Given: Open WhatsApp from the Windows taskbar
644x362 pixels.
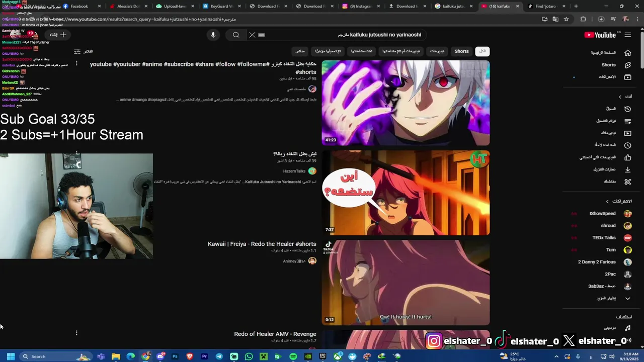Looking at the screenshot, I should click(x=249, y=356).
